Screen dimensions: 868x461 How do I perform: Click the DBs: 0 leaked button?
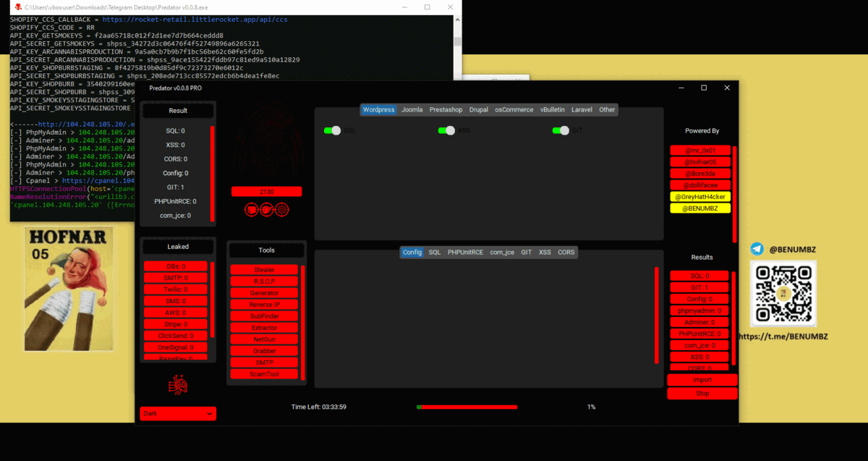(176, 266)
